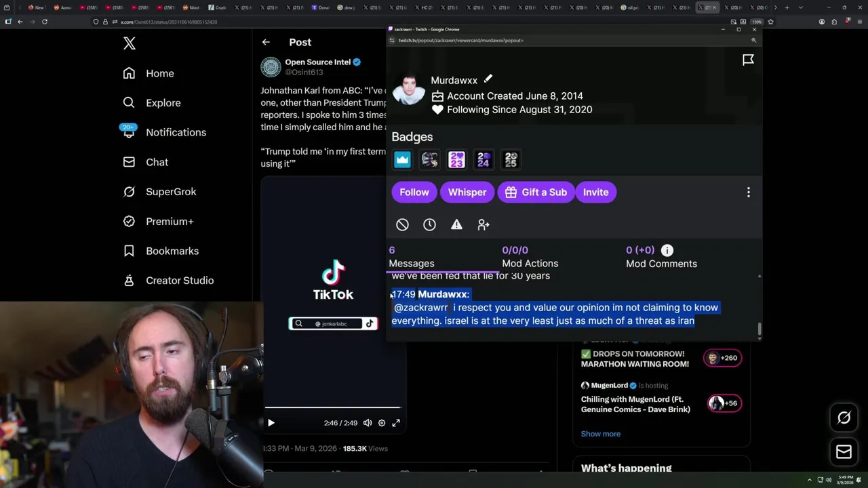The width and height of the screenshot is (868, 488).
Task: Open video settings gear icon
Action: point(382,423)
